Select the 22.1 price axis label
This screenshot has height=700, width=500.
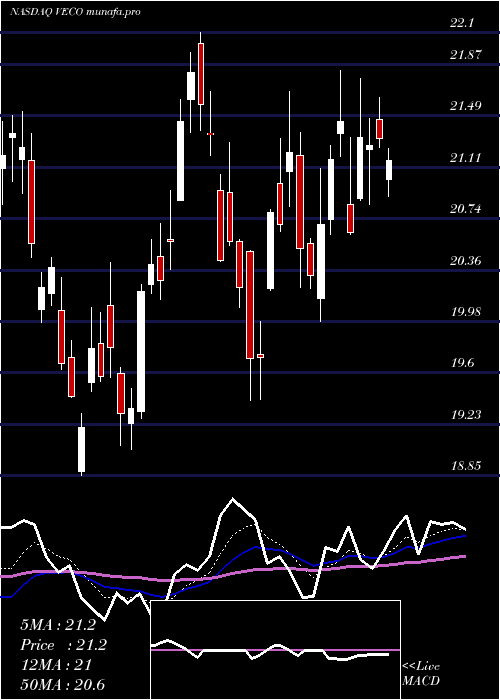tap(462, 23)
